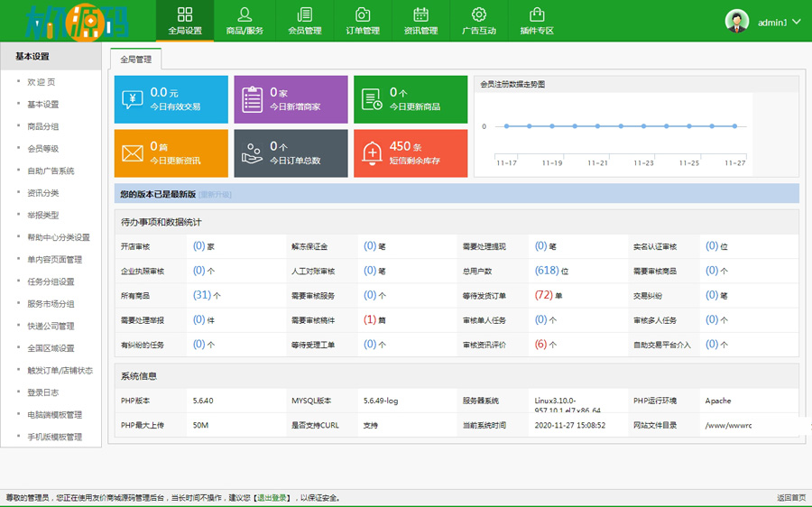Click the 11-27 data point on chart

(x=734, y=126)
